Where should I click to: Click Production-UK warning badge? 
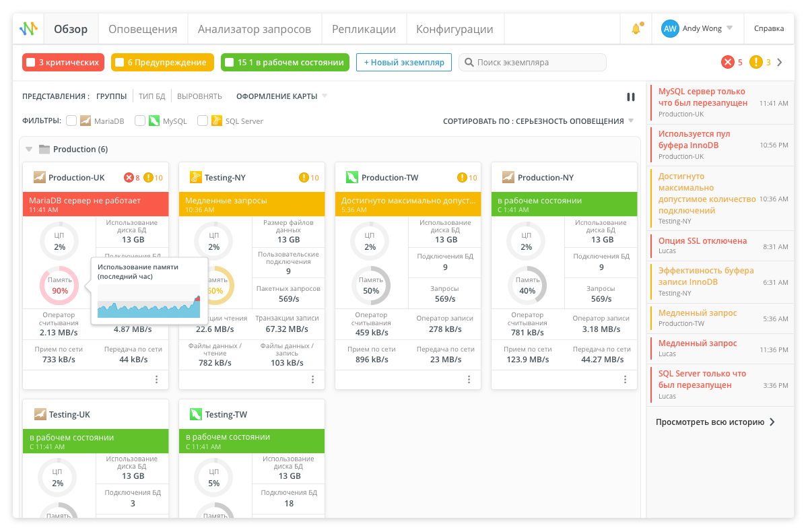(153, 178)
